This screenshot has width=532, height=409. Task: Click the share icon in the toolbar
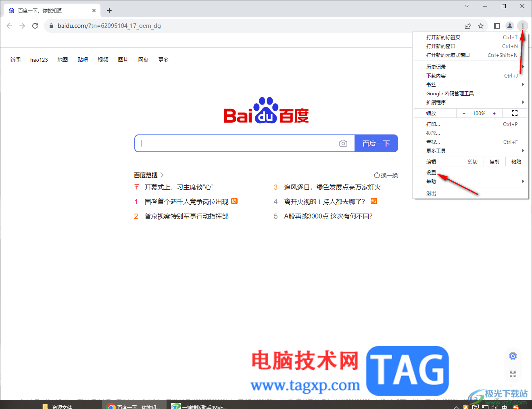(x=467, y=25)
